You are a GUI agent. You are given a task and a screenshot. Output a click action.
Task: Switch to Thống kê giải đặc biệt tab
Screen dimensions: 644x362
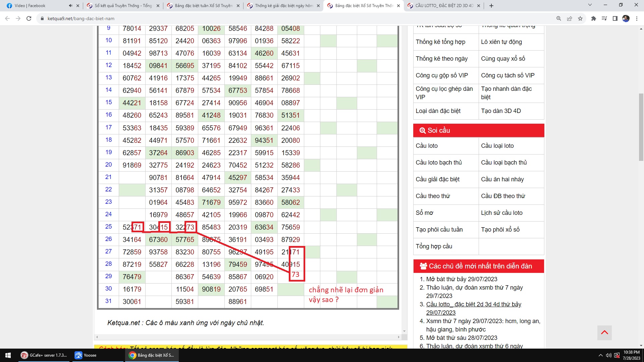[284, 6]
